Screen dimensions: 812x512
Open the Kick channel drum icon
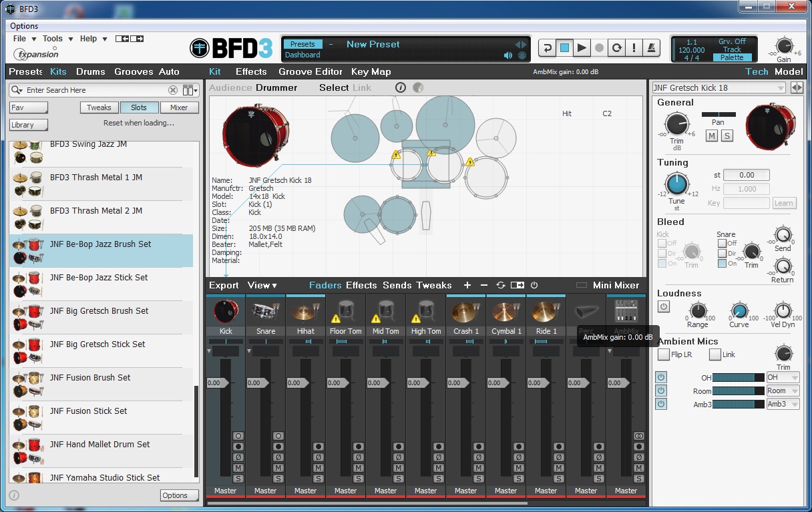pyautogui.click(x=225, y=311)
